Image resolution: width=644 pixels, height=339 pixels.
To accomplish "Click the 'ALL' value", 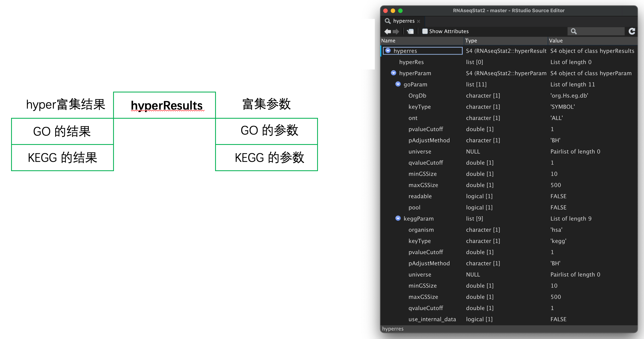I will click(557, 118).
